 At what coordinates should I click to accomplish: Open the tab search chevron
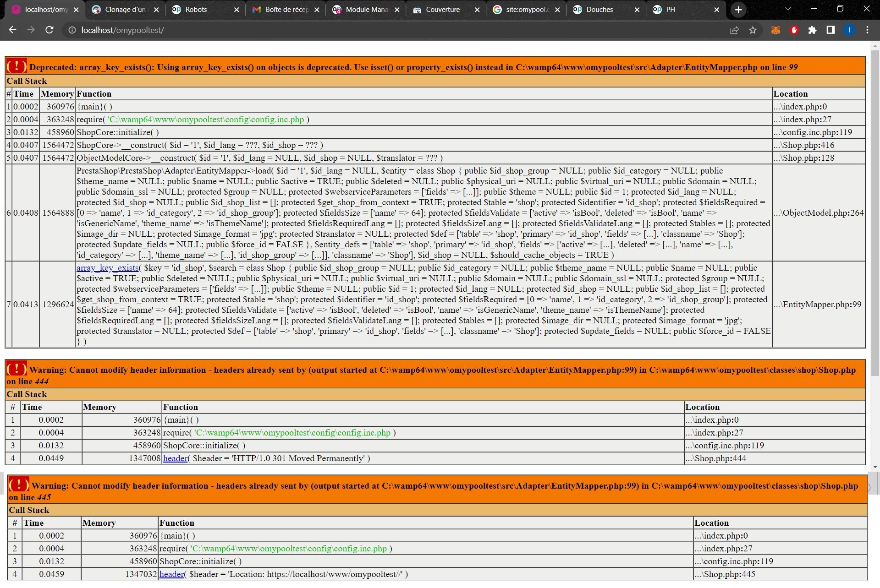click(x=788, y=9)
